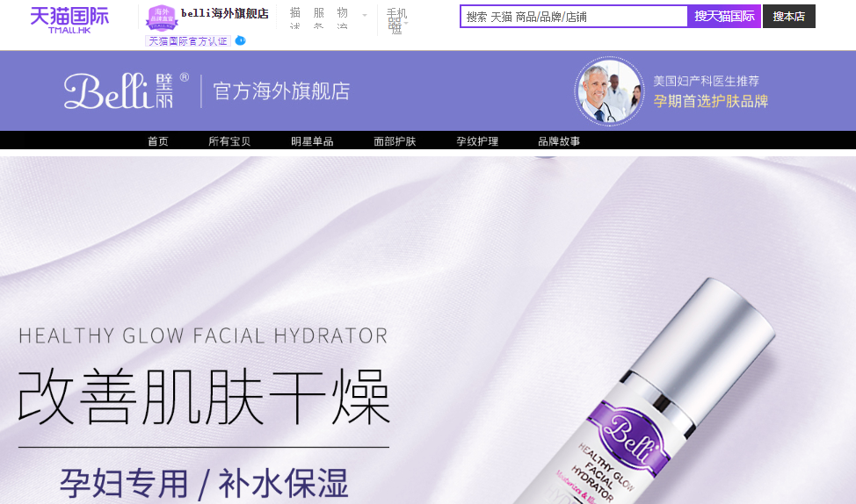
Task: Click the Belli hydrator bottle image
Action: pyautogui.click(x=644, y=392)
